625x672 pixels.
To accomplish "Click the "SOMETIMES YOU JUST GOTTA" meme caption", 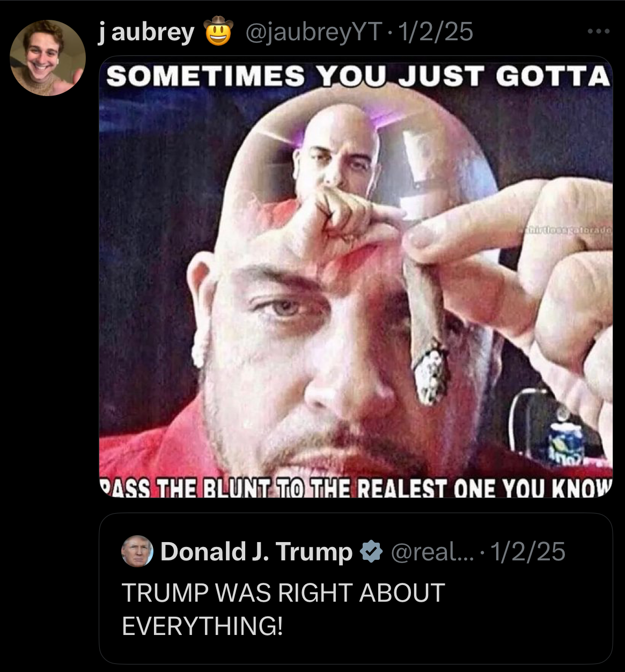I will [x=358, y=77].
